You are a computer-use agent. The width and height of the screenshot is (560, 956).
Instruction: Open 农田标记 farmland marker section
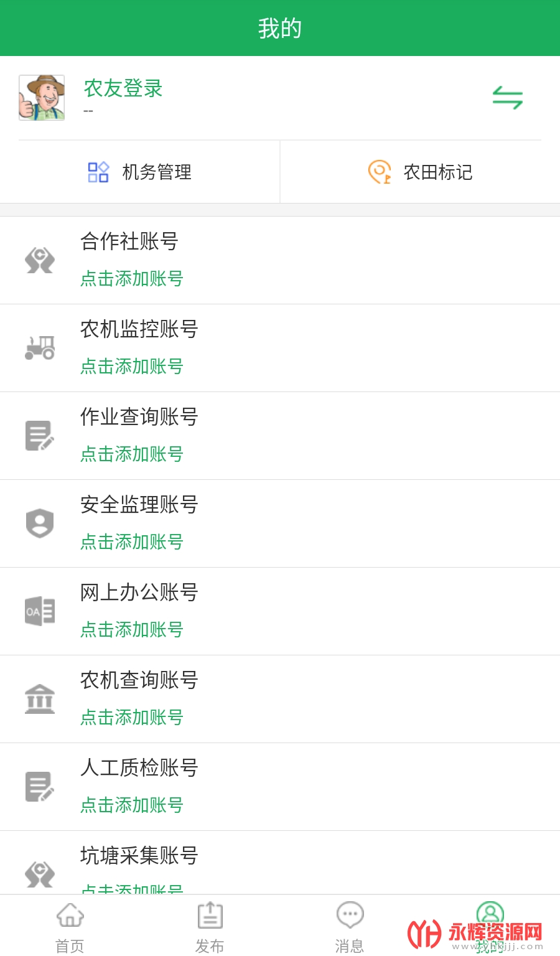point(420,172)
